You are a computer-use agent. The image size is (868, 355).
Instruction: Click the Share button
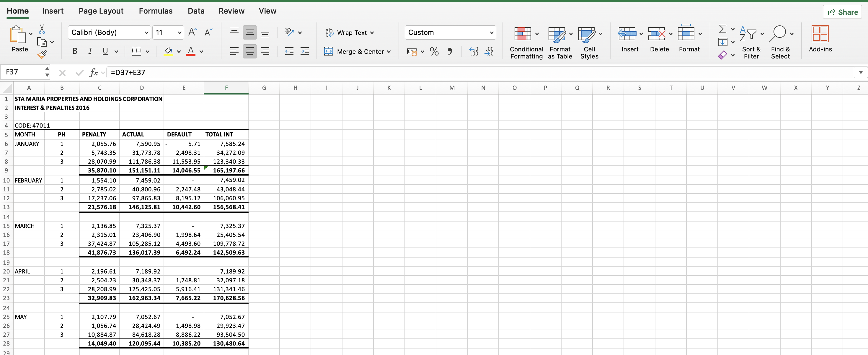tap(842, 12)
